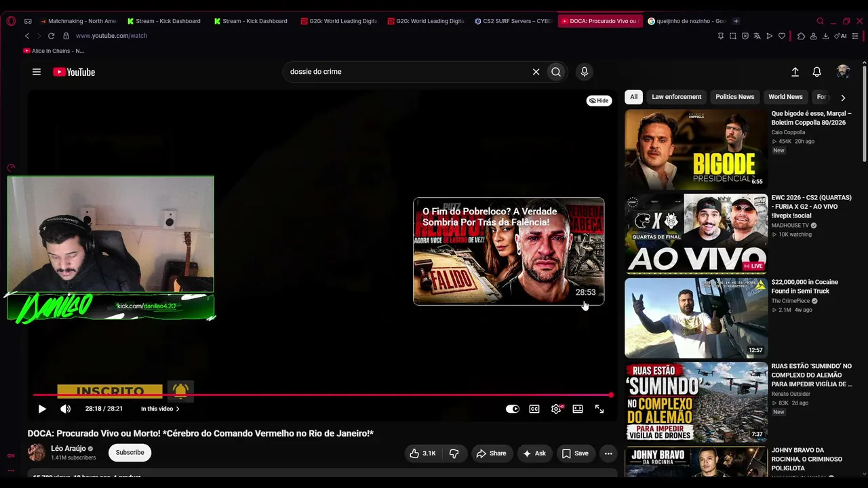Image resolution: width=868 pixels, height=488 pixels.
Task: Open 'Bigode Presidencial' video thumbnail
Action: pyautogui.click(x=696, y=149)
